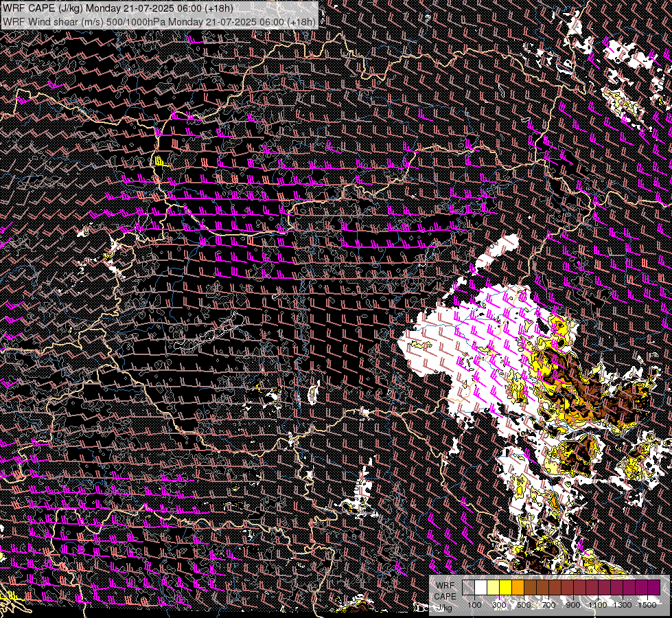Click the 'WRF CAPE J/kg' legend title
The width and height of the screenshot is (672, 618).
(445, 596)
